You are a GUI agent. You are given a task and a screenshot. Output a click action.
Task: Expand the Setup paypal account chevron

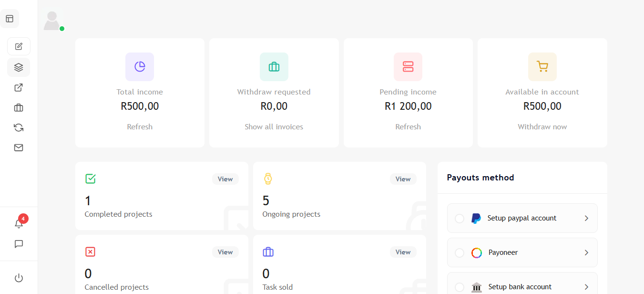586,218
